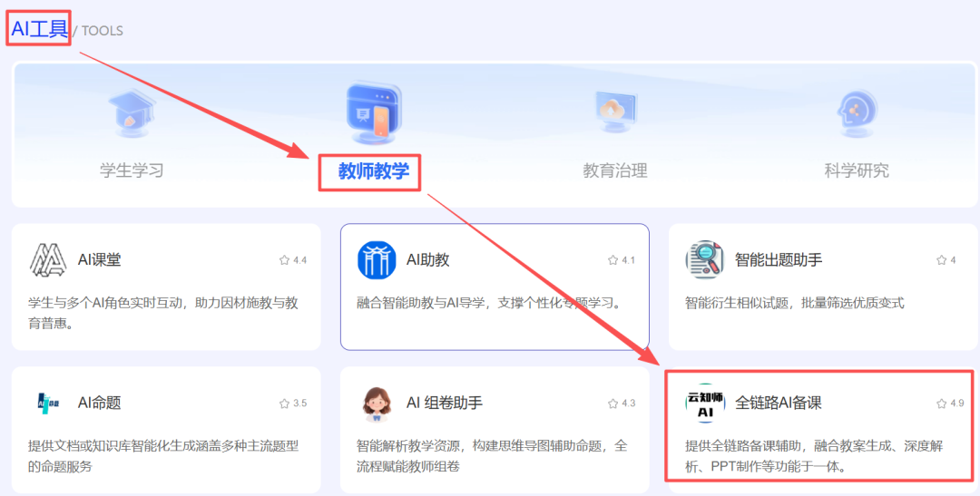Image resolution: width=980 pixels, height=496 pixels.
Task: Click the / TOOLS subtitle text
Action: [98, 31]
